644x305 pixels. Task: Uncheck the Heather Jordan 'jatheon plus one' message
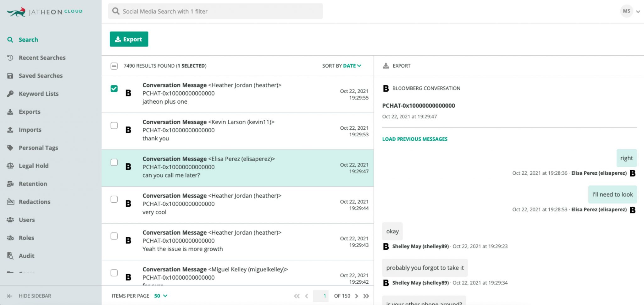coord(114,89)
